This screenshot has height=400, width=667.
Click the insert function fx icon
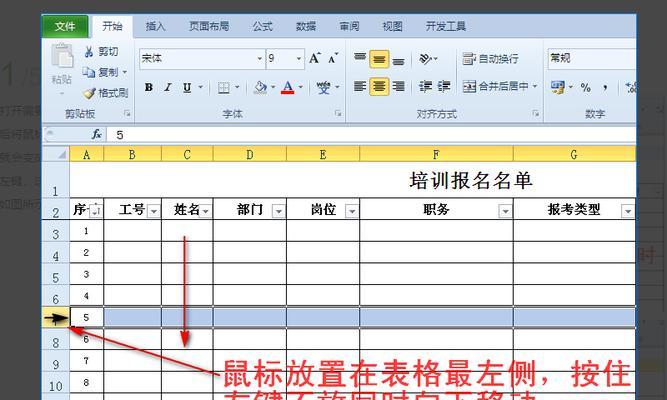pyautogui.click(x=97, y=134)
